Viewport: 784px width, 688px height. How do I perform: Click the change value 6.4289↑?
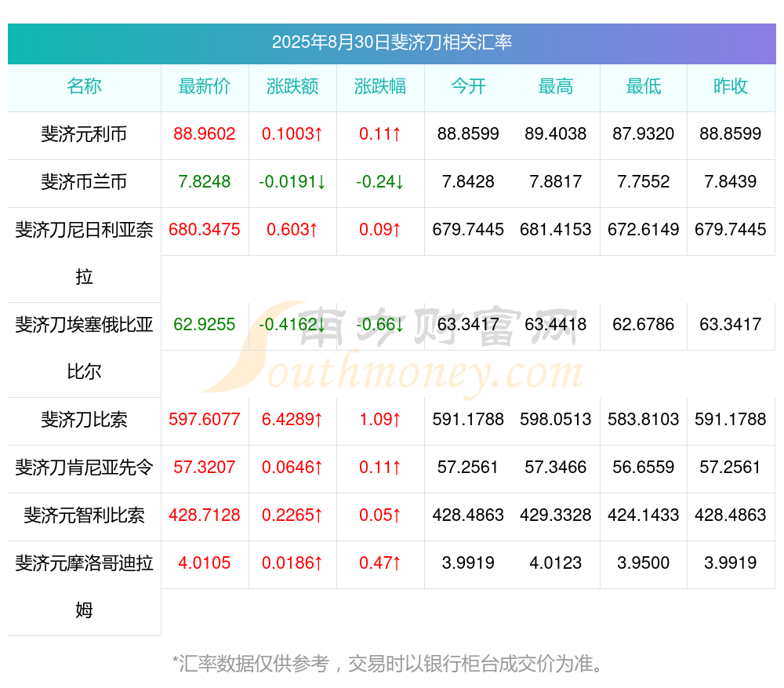pos(292,419)
